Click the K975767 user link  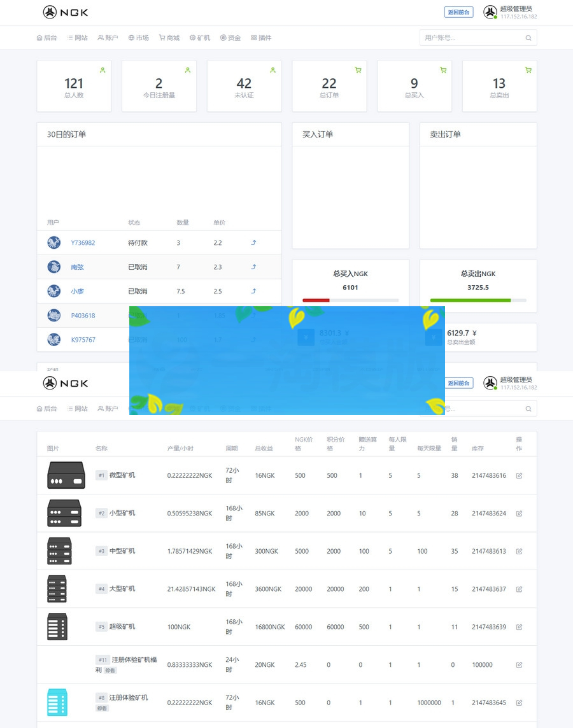pyautogui.click(x=83, y=340)
